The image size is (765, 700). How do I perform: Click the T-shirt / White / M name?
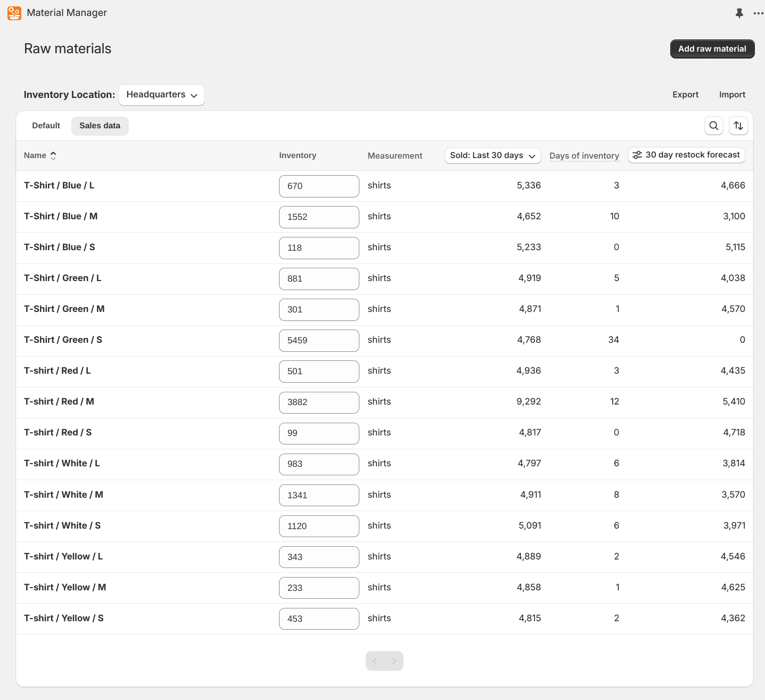click(x=63, y=495)
